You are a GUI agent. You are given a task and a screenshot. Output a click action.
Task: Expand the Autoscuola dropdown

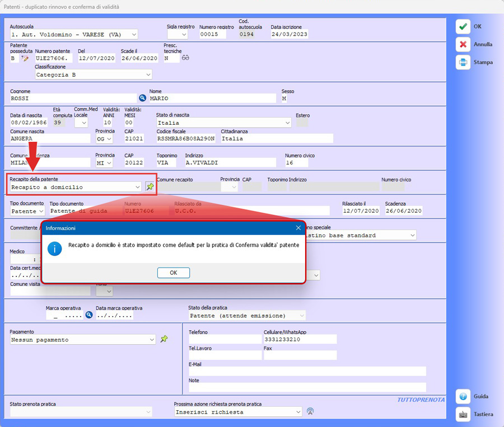(x=133, y=34)
